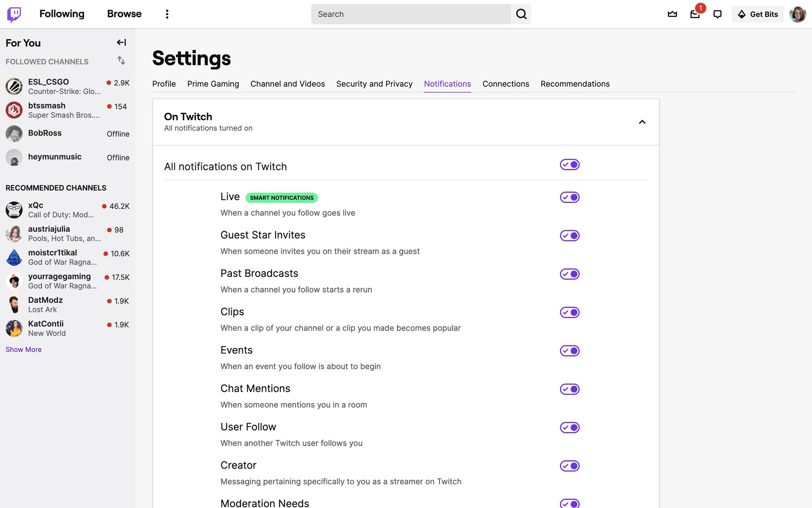Image resolution: width=812 pixels, height=508 pixels.
Task: Open the three-dot more options menu
Action: point(167,14)
